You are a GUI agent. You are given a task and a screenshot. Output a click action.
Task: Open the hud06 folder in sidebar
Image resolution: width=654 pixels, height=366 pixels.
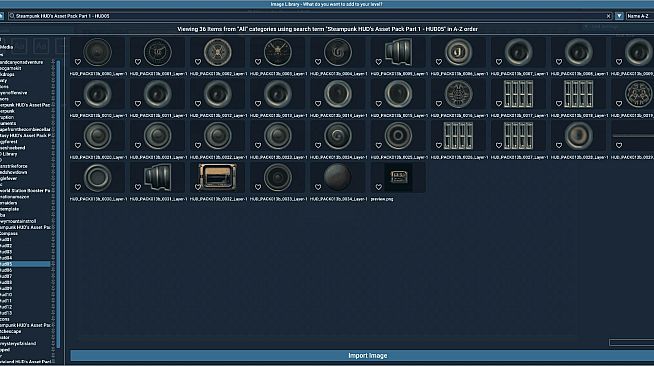(6, 270)
